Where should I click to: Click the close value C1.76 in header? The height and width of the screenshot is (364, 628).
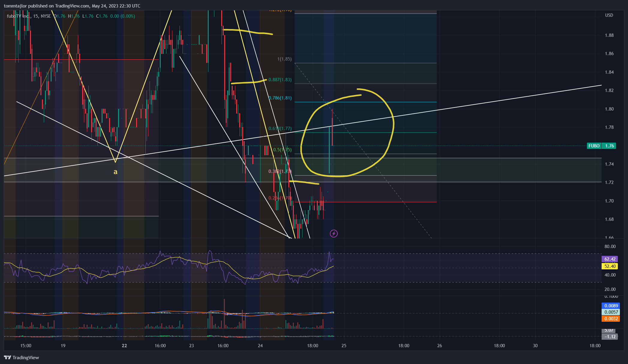pos(102,16)
